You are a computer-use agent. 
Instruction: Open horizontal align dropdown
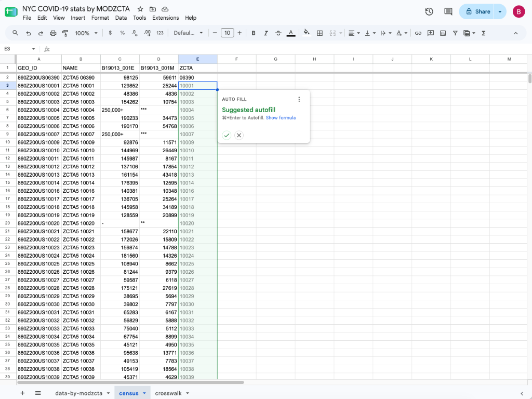tap(354, 33)
